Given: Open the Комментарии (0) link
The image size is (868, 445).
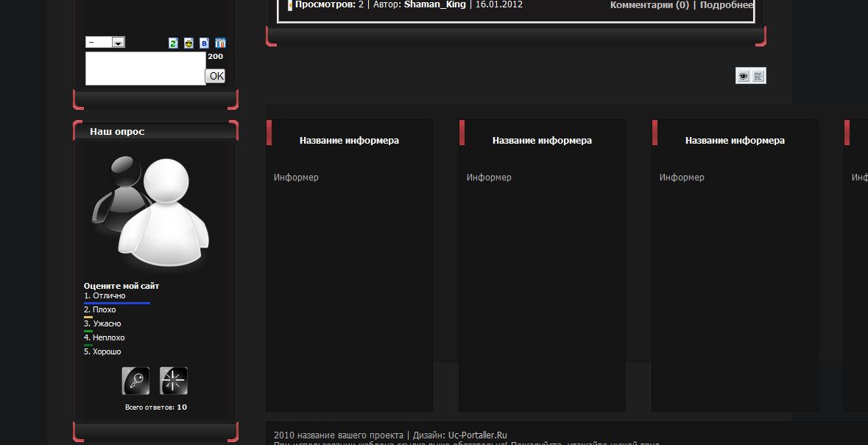Looking at the screenshot, I should tap(649, 4).
